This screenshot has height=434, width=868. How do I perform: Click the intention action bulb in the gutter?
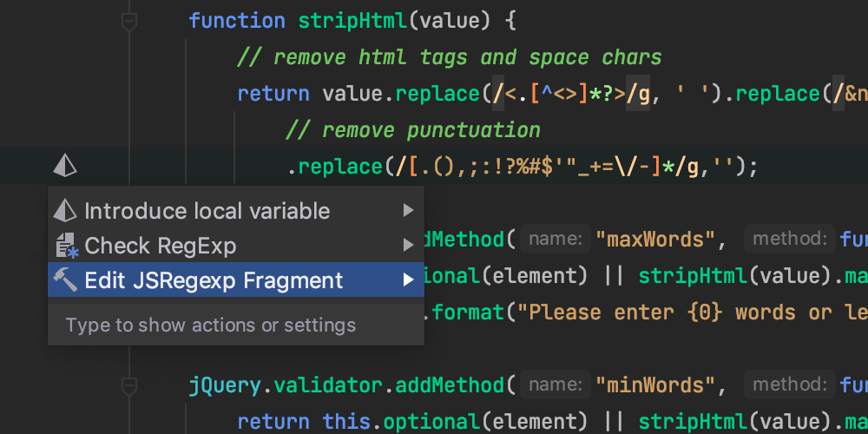[x=65, y=165]
